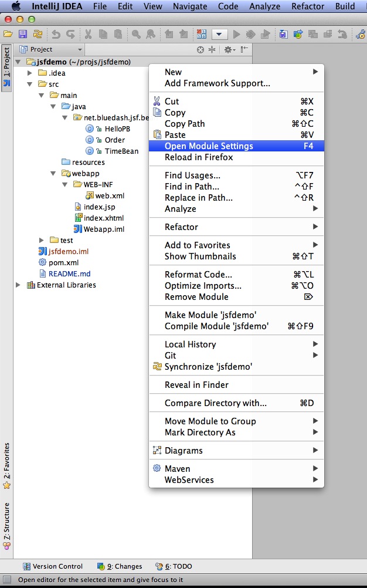
Task: Collapse the webapp folder
Action: click(x=53, y=174)
